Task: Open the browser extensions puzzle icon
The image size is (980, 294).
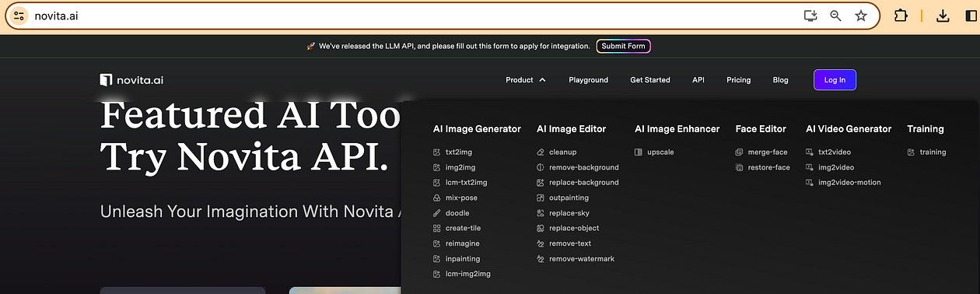Action: [901, 16]
